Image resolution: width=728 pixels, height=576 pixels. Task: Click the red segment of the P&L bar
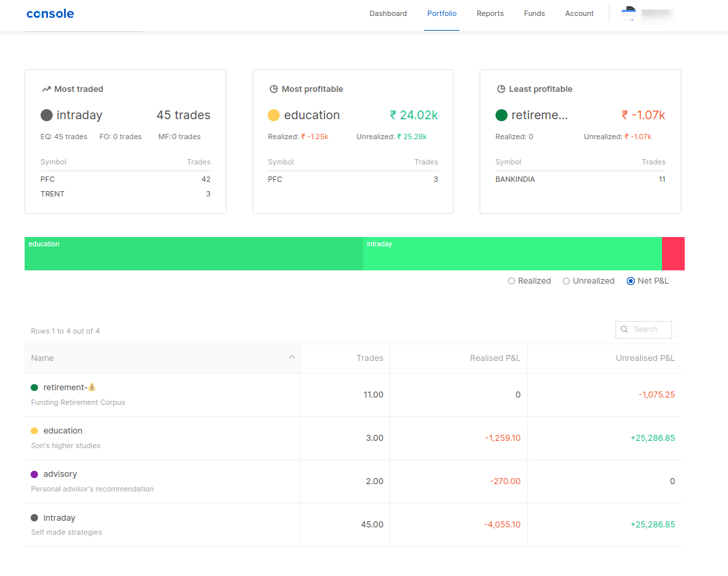[x=673, y=254]
